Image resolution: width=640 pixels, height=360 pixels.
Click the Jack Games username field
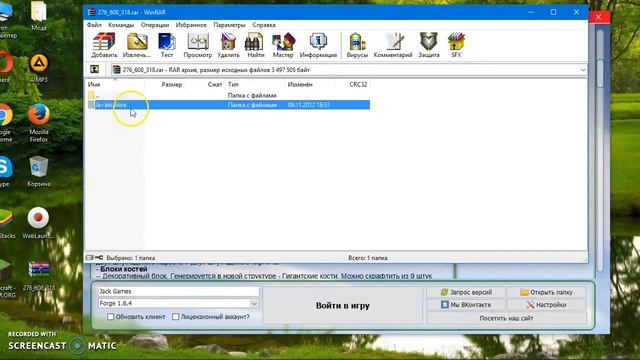click(x=178, y=291)
